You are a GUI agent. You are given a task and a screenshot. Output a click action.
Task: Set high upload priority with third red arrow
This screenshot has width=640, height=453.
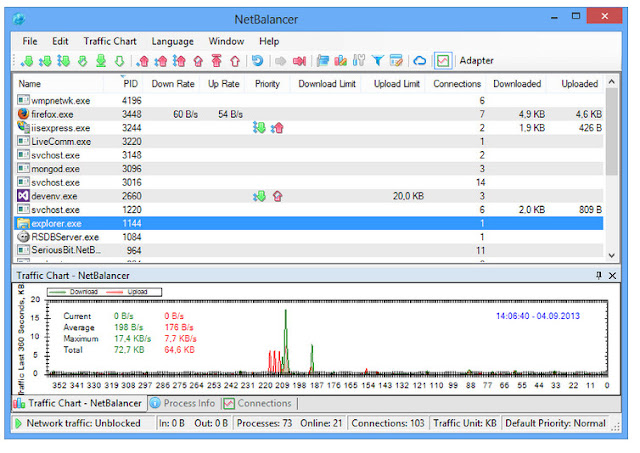[179, 61]
